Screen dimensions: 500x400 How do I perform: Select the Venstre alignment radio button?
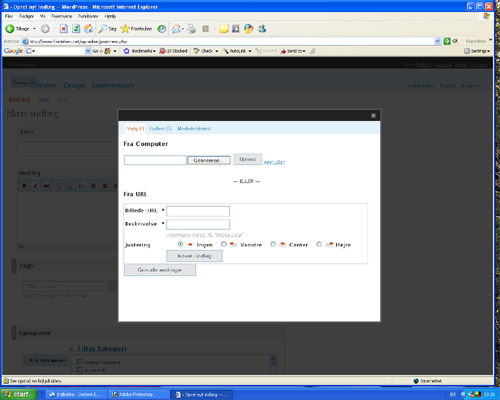(x=224, y=244)
